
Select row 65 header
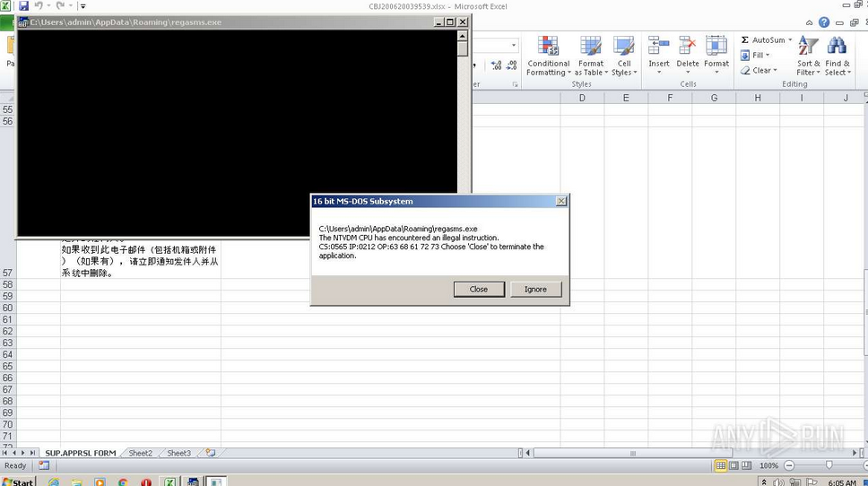(7, 366)
